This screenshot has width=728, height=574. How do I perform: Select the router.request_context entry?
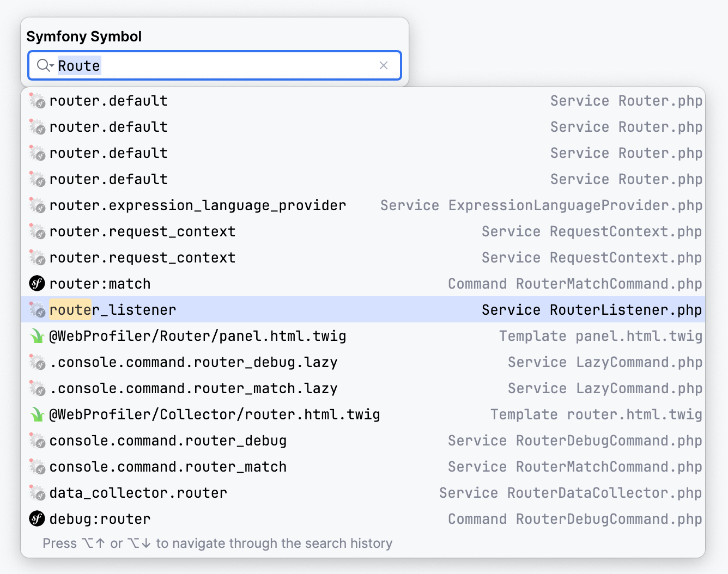(142, 231)
